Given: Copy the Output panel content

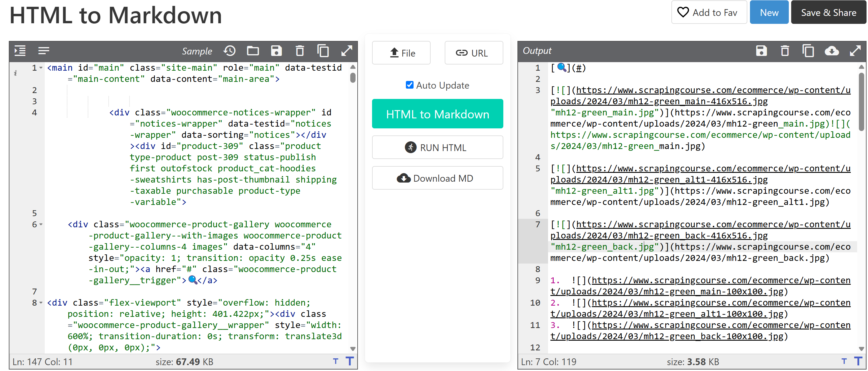Looking at the screenshot, I should [808, 51].
